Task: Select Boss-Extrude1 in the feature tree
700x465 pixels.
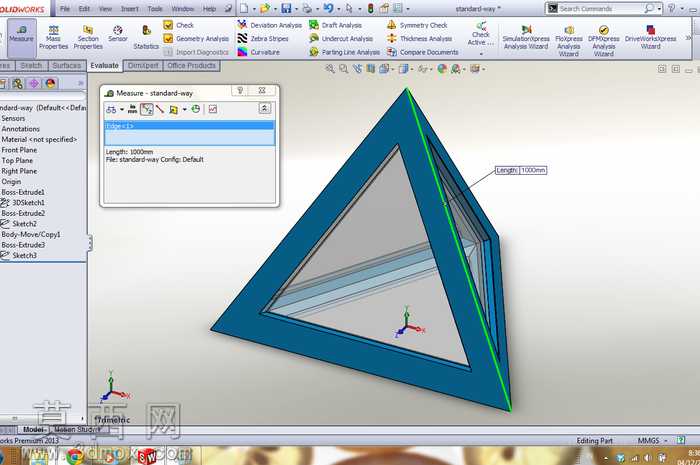Action: pos(23,192)
